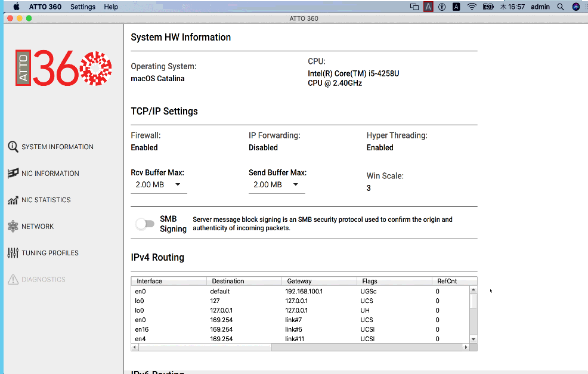This screenshot has width=588, height=374.
Task: Go to TUNING PROFILES section
Action: (x=50, y=253)
